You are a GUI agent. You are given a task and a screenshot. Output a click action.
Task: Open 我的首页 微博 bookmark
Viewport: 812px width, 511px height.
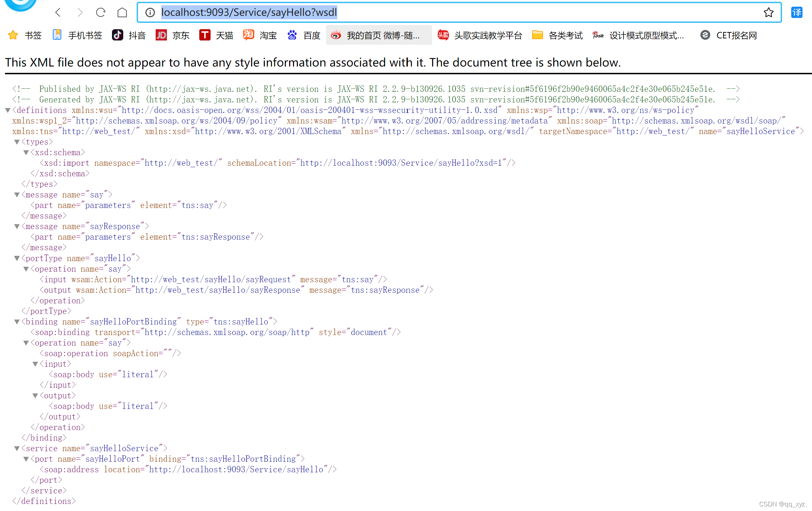(379, 35)
